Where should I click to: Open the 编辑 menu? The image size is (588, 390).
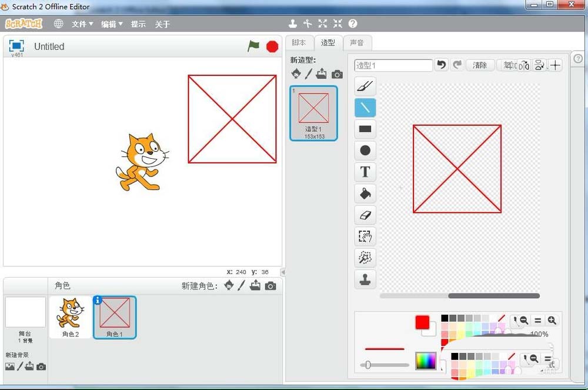coord(112,24)
